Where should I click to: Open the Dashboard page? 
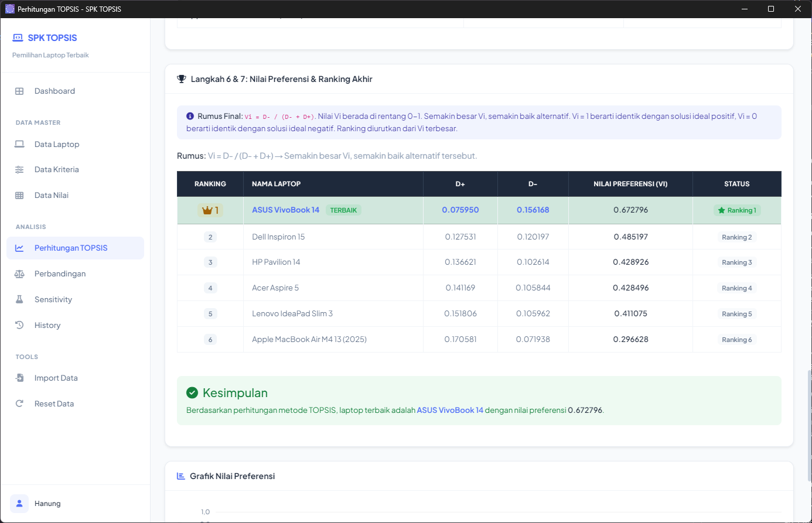(75, 91)
